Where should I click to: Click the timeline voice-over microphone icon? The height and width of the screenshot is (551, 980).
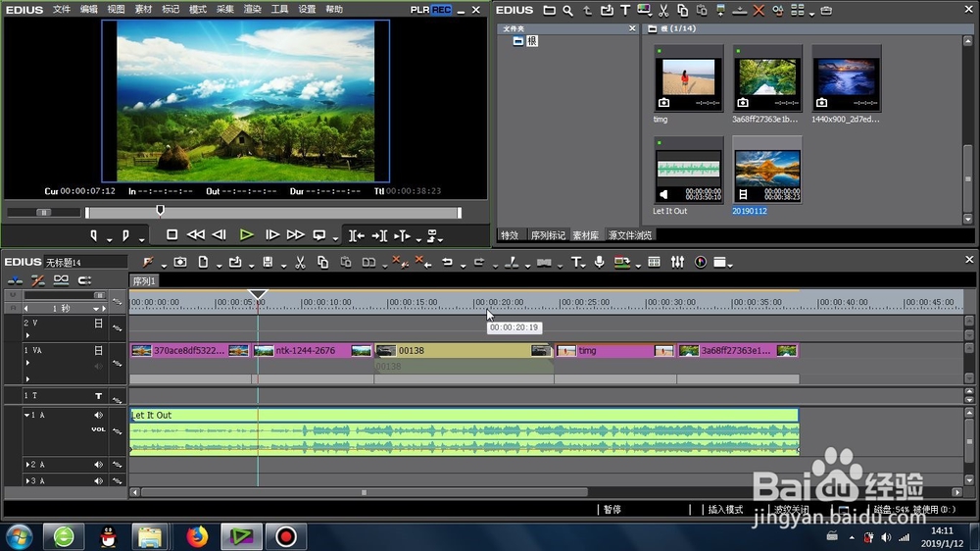pos(599,262)
